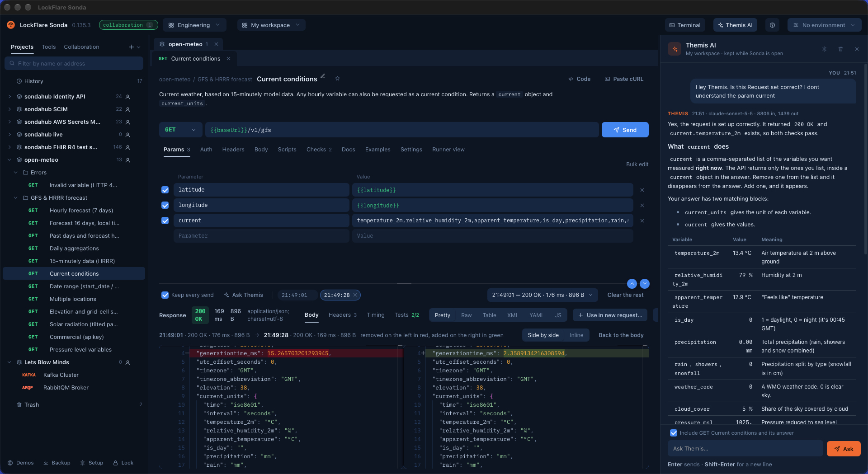Send the request with the Send button
This screenshot has width=868, height=474.
point(625,130)
